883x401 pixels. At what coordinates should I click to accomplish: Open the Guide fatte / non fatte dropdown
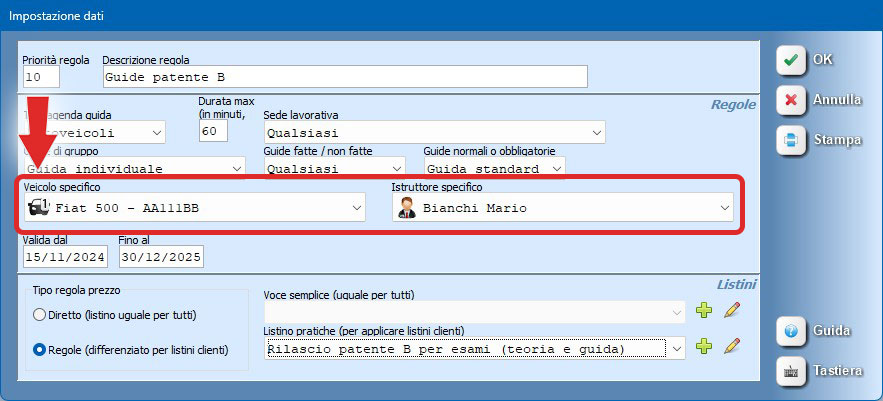396,169
